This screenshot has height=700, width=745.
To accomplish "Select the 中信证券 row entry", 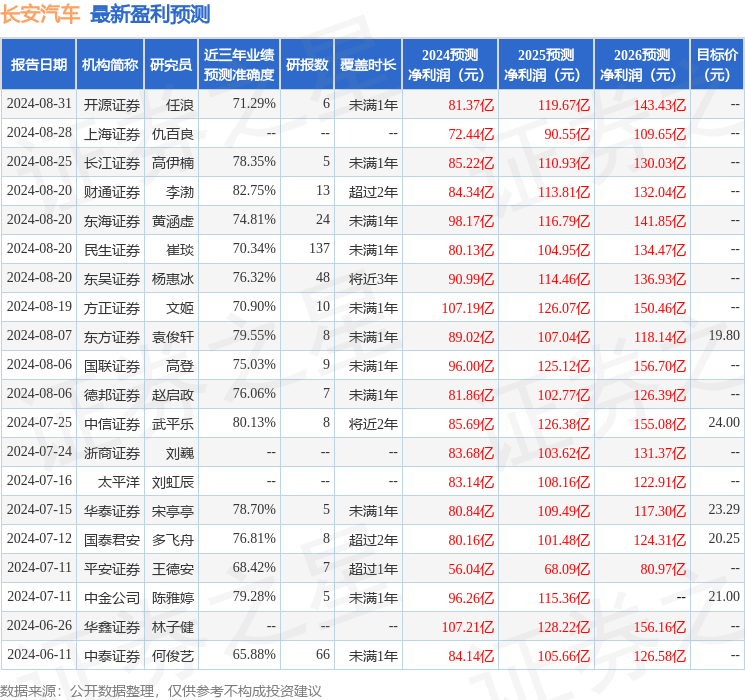I will point(111,423).
